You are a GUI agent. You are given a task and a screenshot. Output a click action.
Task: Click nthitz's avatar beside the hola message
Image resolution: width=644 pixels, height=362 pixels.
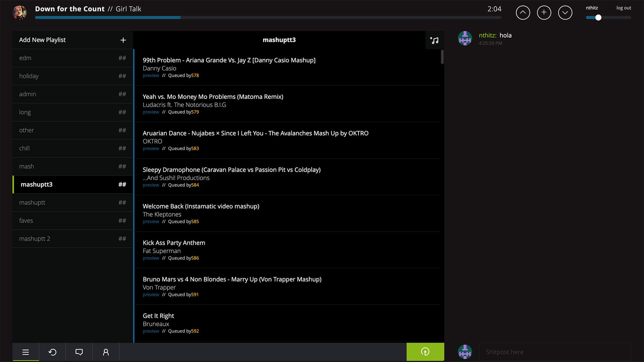click(465, 38)
